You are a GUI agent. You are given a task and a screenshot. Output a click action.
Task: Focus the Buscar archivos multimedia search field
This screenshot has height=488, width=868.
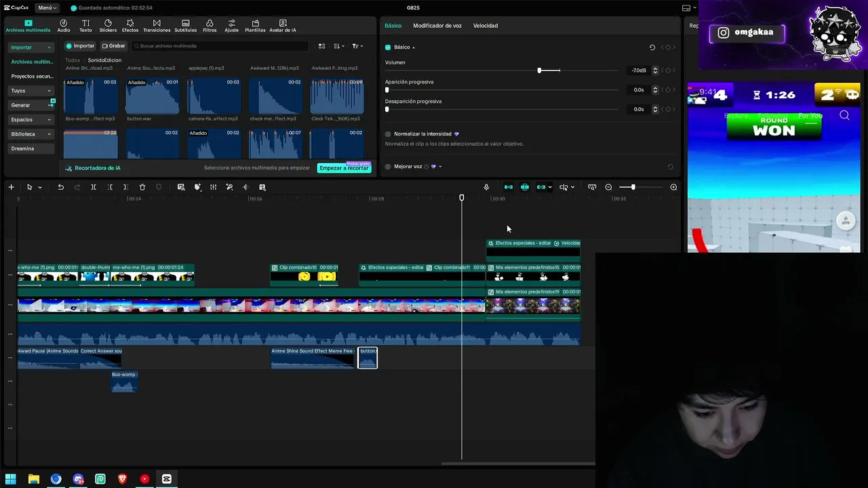point(220,46)
